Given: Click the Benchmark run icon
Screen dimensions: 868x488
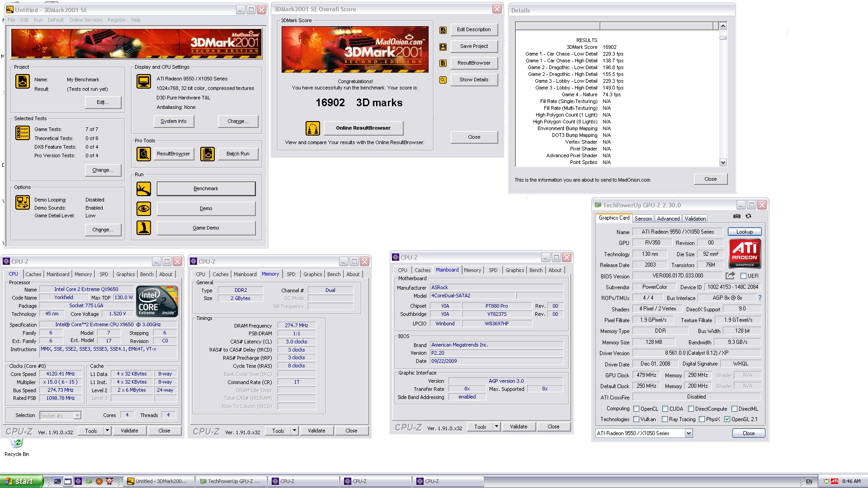Looking at the screenshot, I should point(144,189).
